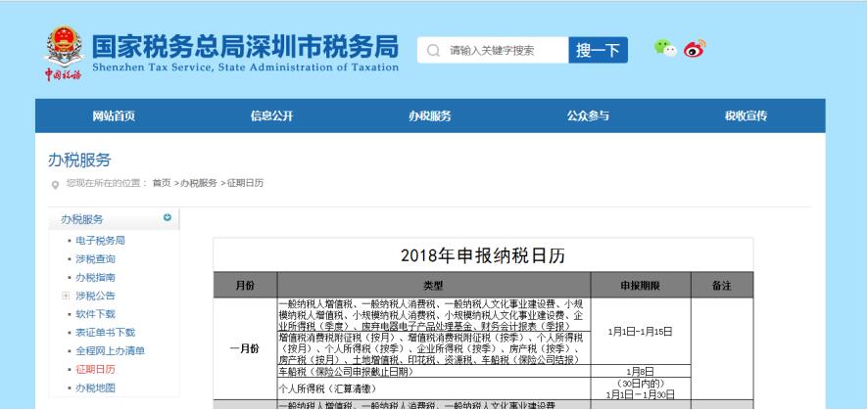Open 网站首页 in navigation bar
This screenshot has height=410, width=868.
114,116
